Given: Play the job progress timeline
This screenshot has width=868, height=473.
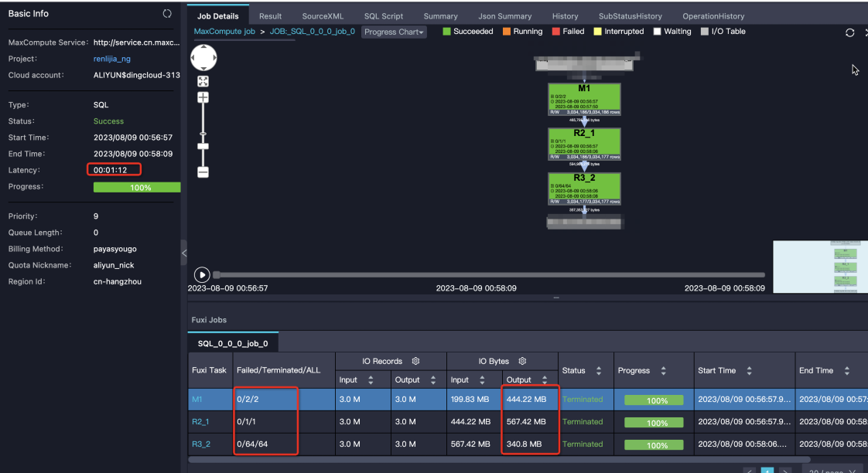Looking at the screenshot, I should [201, 274].
